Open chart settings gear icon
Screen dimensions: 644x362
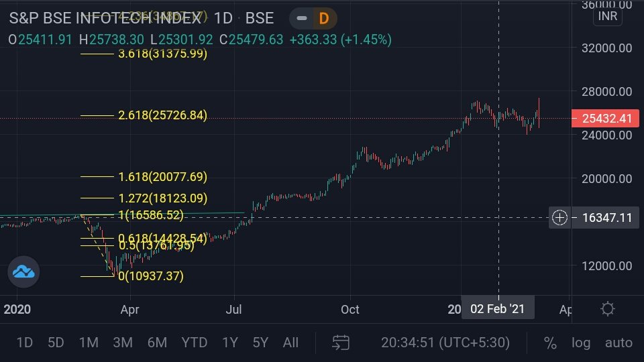[x=608, y=308]
